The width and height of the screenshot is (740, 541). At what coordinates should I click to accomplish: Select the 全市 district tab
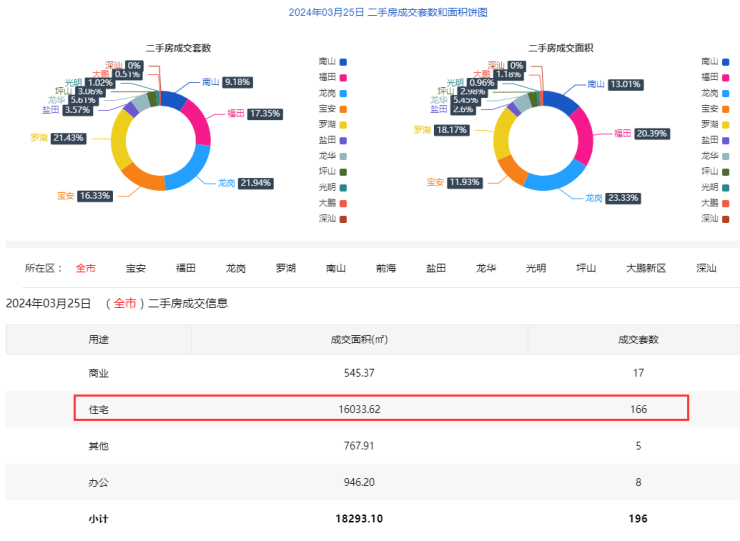pyautogui.click(x=86, y=268)
